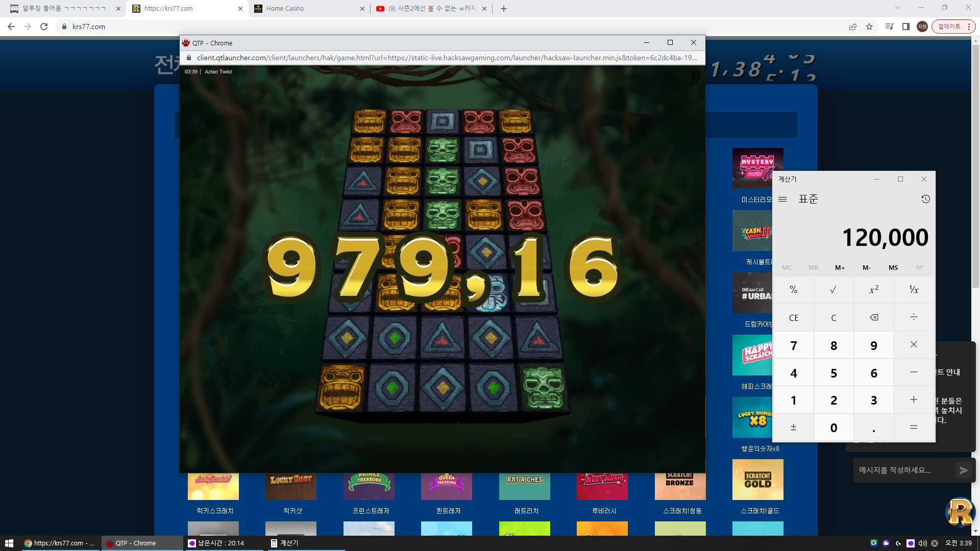Image resolution: width=980 pixels, height=551 pixels.
Task: Open a new browser tab
Action: click(504, 9)
